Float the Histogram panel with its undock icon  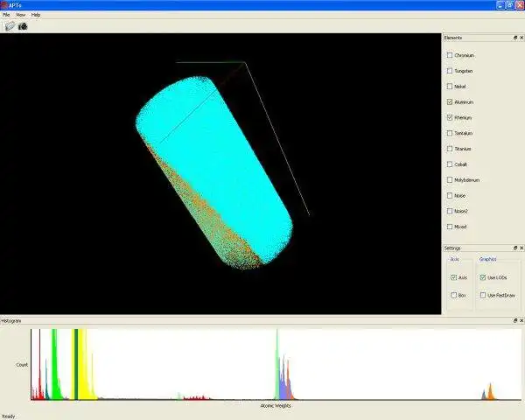pyautogui.click(x=515, y=320)
